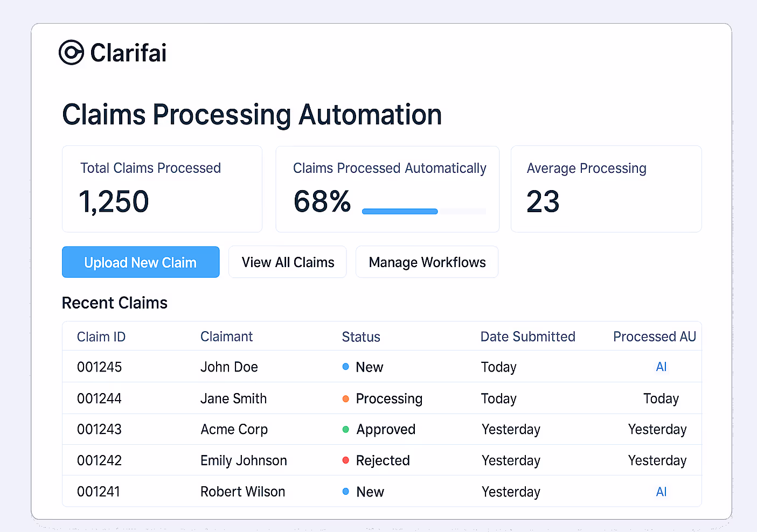Image resolution: width=757 pixels, height=532 pixels.
Task: Sort by Date Submitted column header
Action: click(x=528, y=337)
